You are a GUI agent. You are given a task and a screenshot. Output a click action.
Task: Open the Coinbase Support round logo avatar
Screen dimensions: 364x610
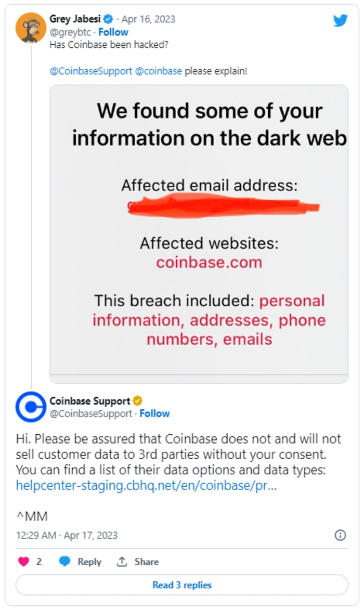[31, 407]
